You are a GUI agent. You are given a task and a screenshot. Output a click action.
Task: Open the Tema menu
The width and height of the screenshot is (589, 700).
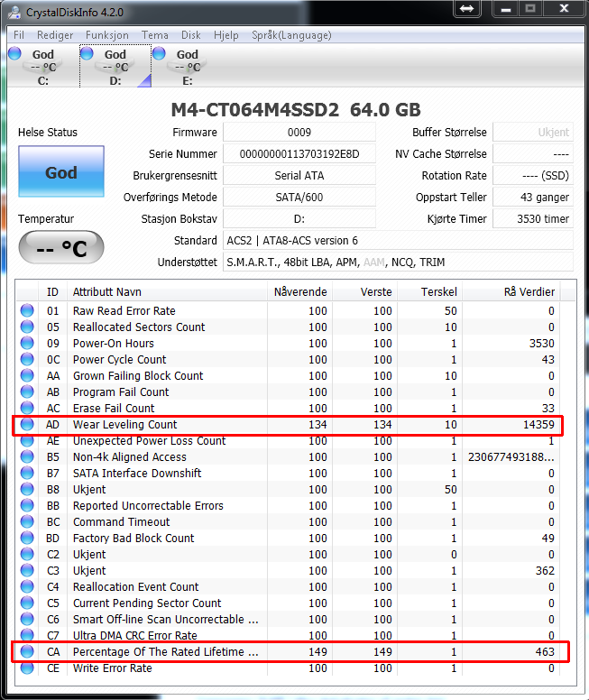155,35
